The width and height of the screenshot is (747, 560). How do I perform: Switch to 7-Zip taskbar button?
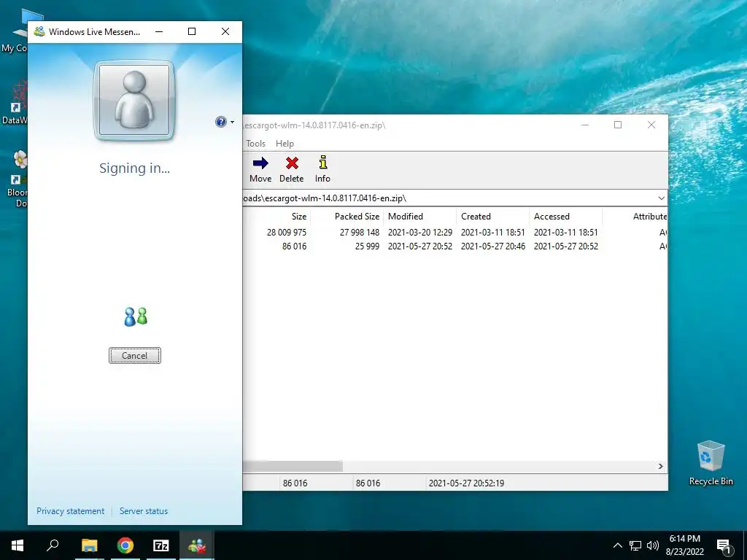point(161,545)
